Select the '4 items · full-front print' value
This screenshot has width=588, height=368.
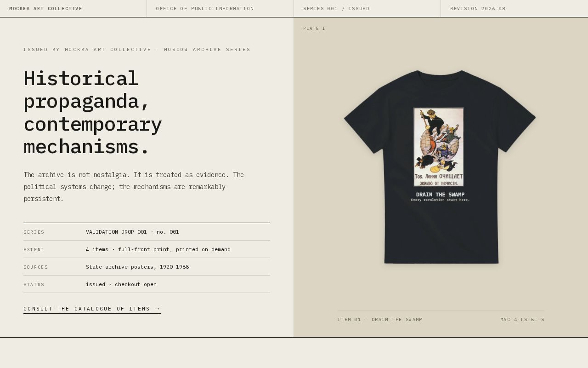coord(158,249)
